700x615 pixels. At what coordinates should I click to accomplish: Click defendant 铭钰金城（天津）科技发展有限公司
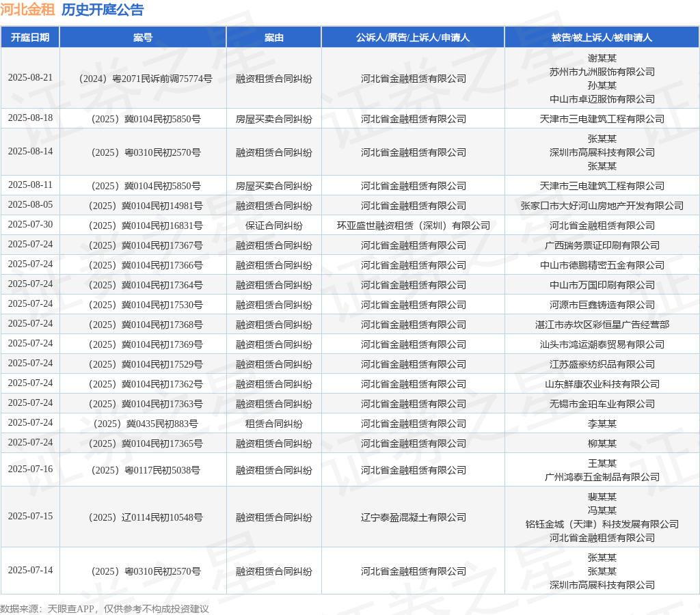[602, 524]
